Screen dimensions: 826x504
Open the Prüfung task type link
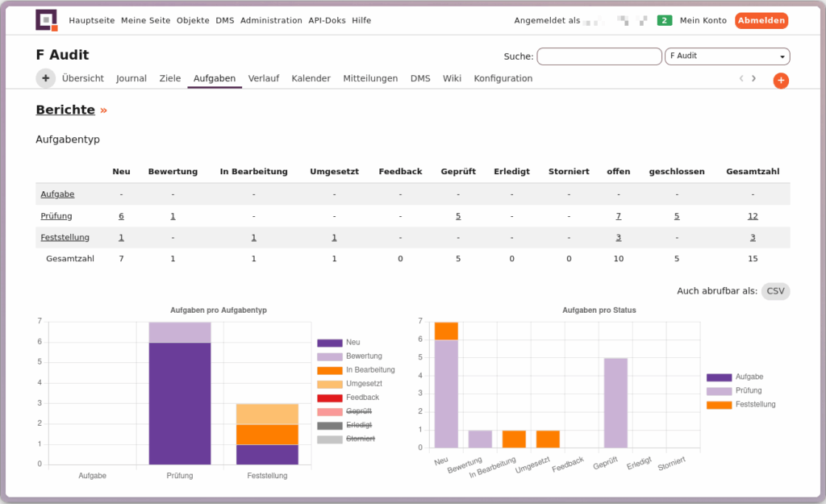pyautogui.click(x=56, y=216)
